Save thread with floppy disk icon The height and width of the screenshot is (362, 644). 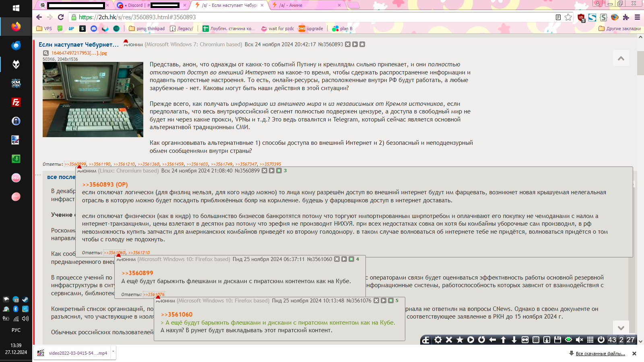coord(557,340)
